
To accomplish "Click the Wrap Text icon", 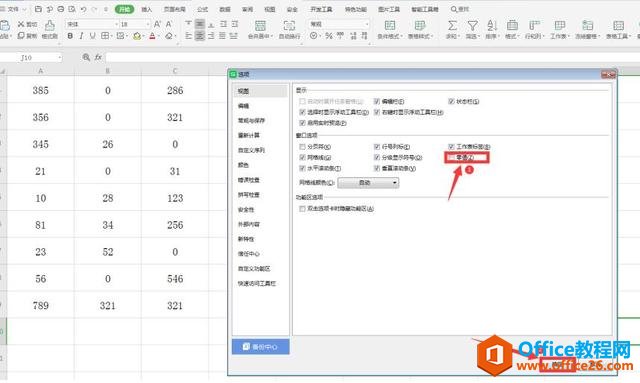I will pyautogui.click(x=289, y=26).
